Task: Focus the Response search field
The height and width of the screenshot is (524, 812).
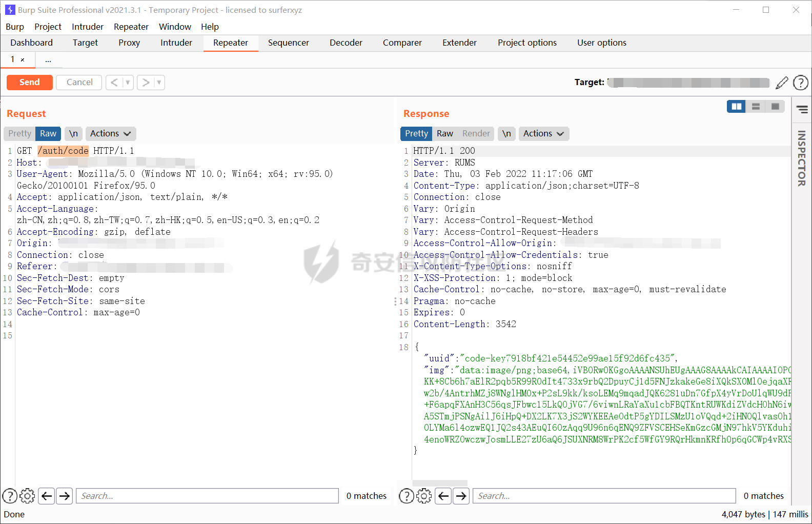Action: (x=604, y=496)
